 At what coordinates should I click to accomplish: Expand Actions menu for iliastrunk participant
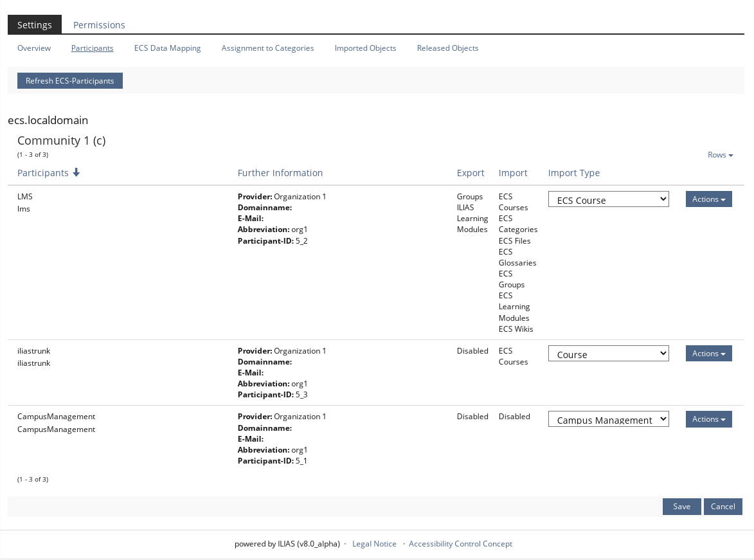pyautogui.click(x=708, y=354)
